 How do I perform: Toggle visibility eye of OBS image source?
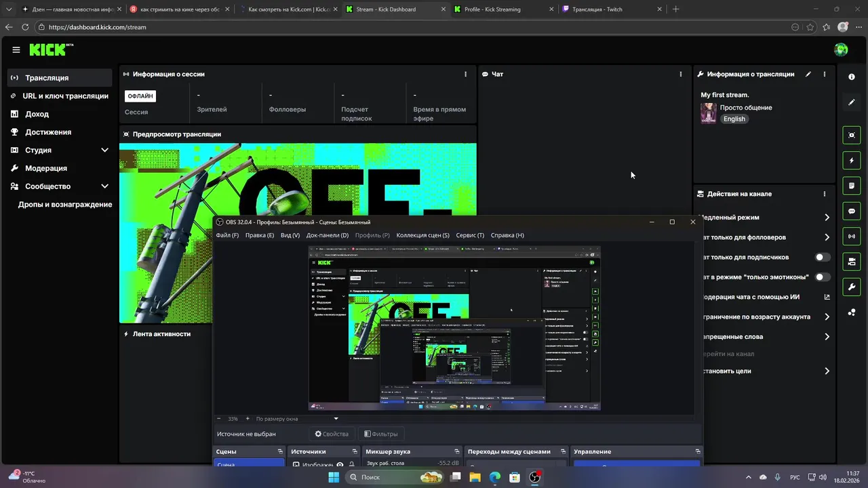(x=340, y=465)
